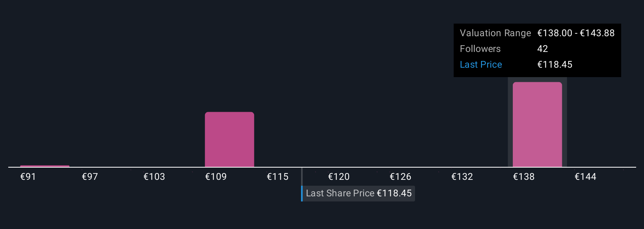644x229 pixels.
Task: Open the Last Price link in tooltip
Action: [x=481, y=65]
